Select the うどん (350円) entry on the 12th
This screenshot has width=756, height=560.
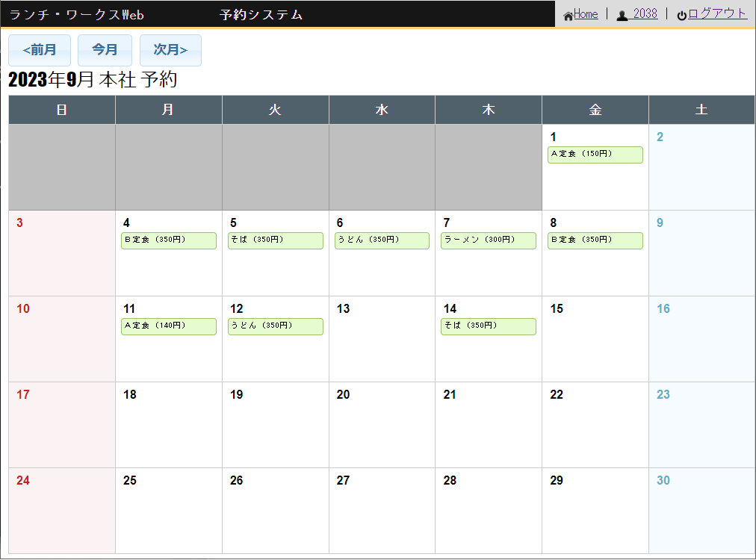[x=275, y=326]
